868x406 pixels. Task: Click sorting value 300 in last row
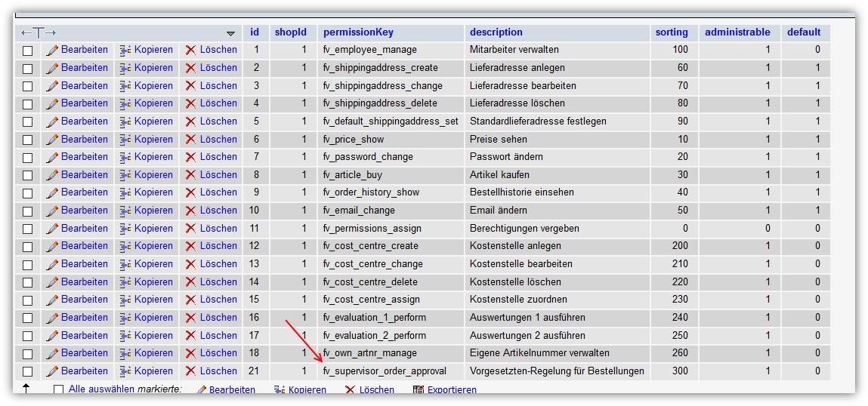click(675, 371)
